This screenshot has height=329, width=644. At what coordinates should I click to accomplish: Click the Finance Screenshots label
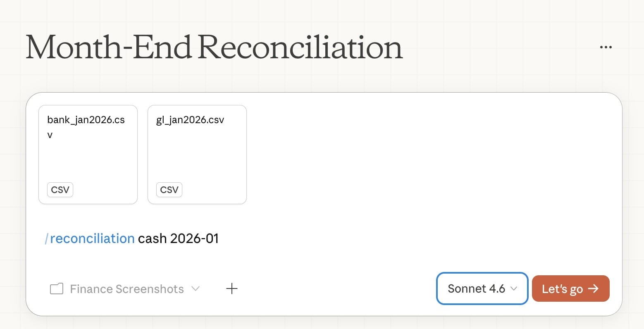[126, 288]
